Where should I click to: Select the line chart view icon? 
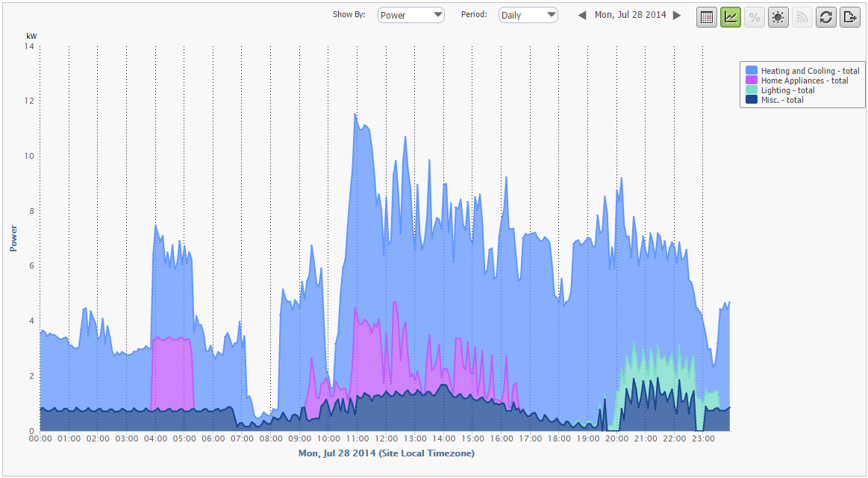coord(731,17)
